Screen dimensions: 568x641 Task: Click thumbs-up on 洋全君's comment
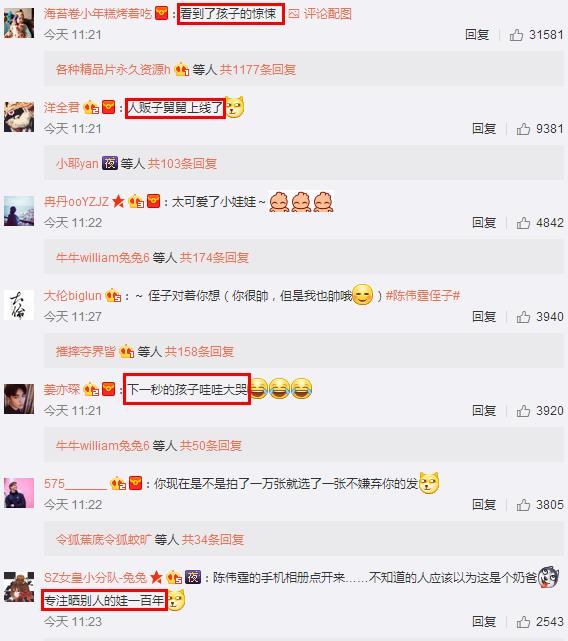point(523,129)
